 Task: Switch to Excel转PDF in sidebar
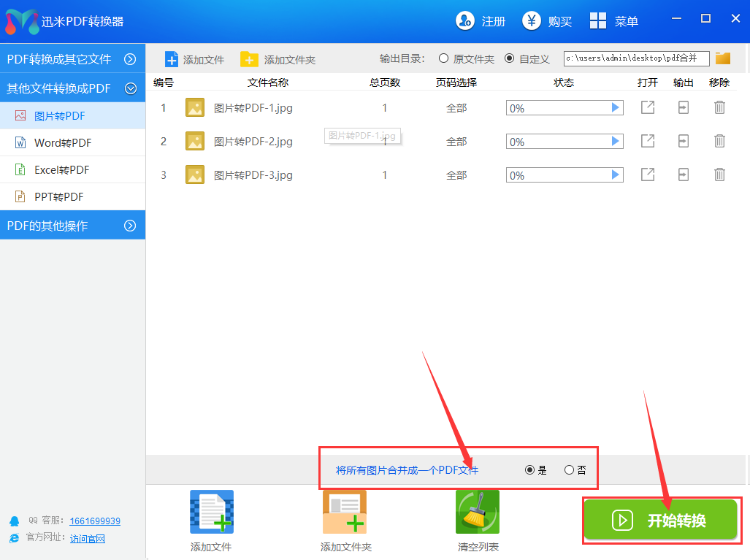point(61,170)
